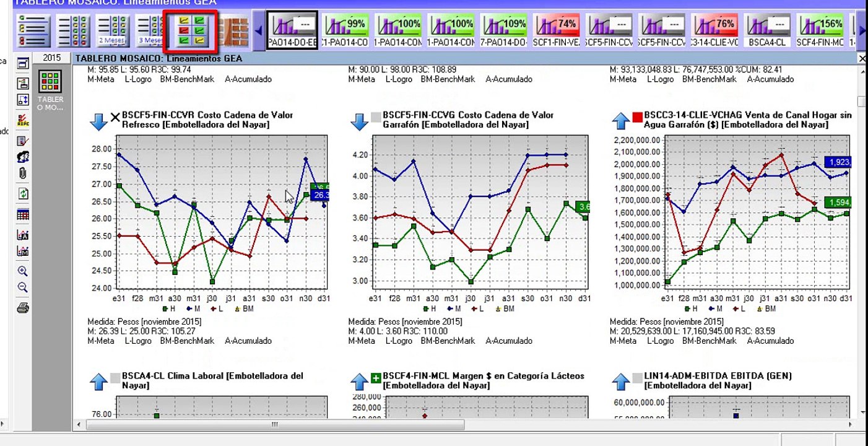
Task: Click the refresh document icon
Action: click(x=23, y=194)
